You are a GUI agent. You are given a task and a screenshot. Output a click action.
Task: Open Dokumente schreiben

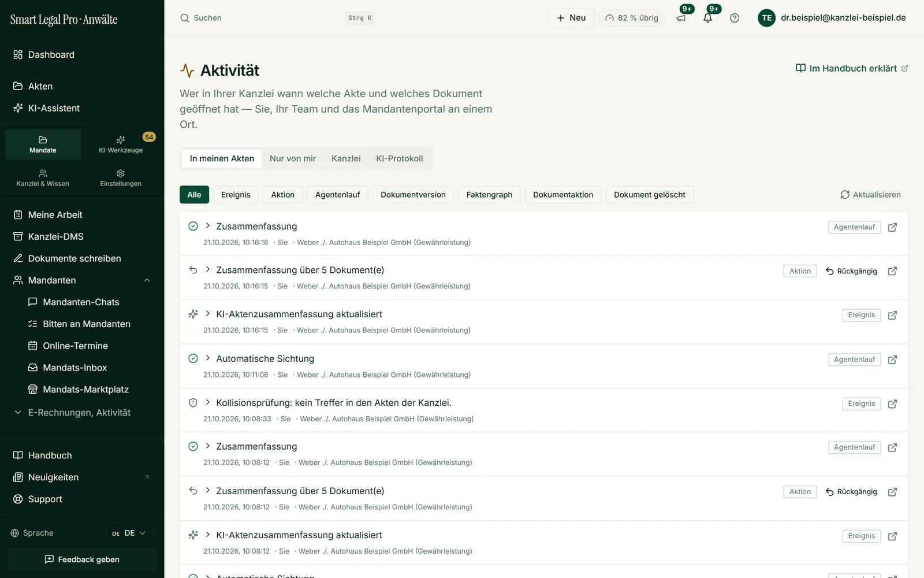pos(82,258)
